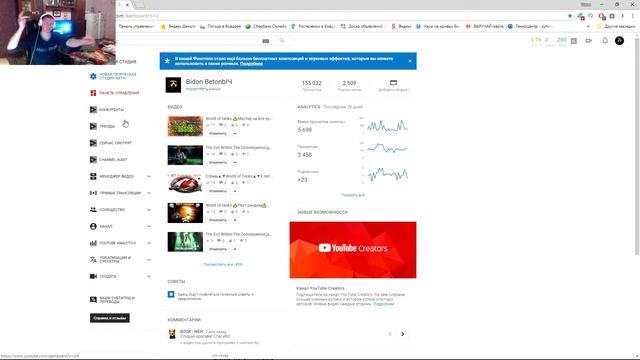Click the Канал person icon
Viewport: 640px width, 360px height.
coord(93,226)
